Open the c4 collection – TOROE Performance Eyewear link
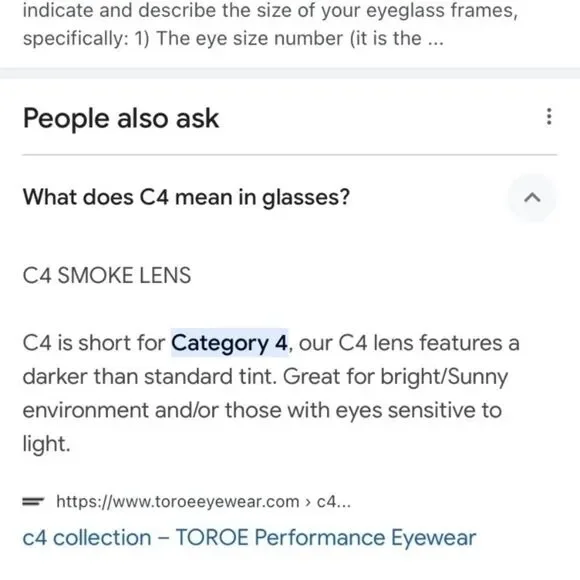Screen dimensions: 580x580 click(x=249, y=537)
